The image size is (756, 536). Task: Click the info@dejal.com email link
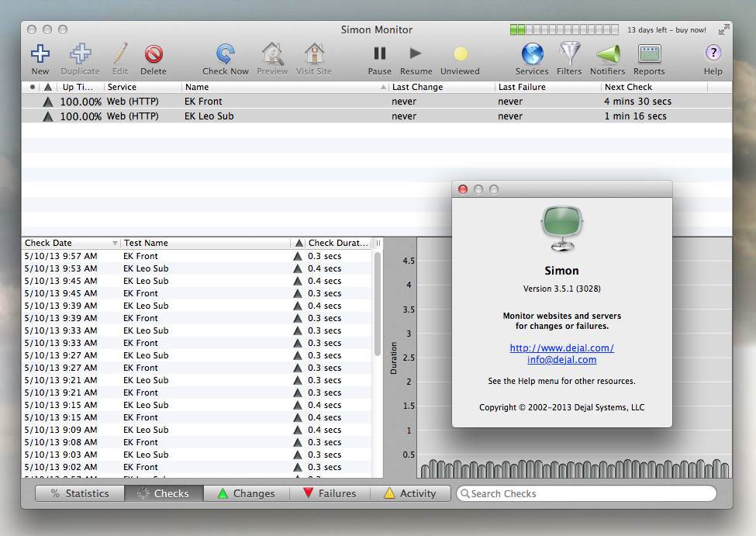[561, 359]
